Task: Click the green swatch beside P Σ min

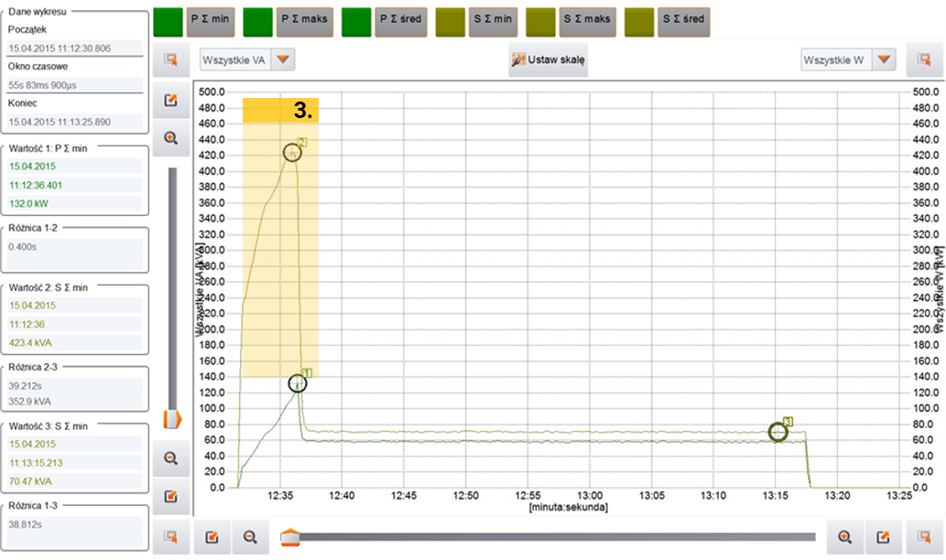Action: [169, 20]
